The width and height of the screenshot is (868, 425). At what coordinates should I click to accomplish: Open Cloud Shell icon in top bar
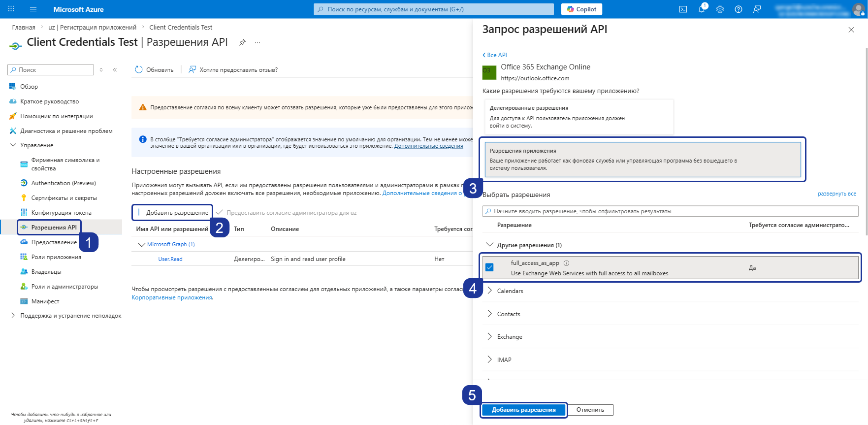point(683,9)
